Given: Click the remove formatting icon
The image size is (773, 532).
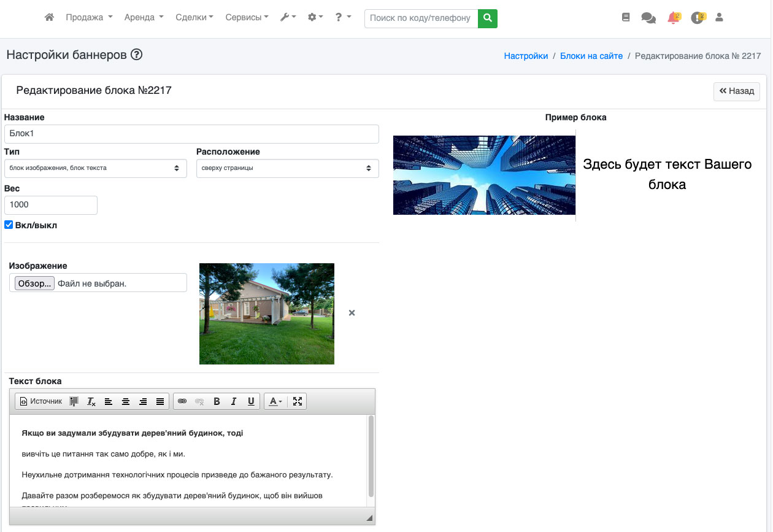Looking at the screenshot, I should (x=91, y=401).
